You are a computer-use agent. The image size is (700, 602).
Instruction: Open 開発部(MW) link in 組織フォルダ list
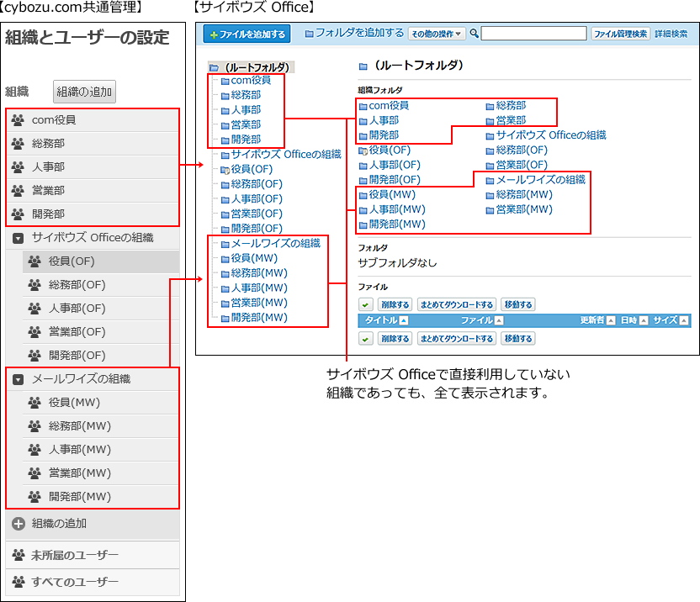(397, 224)
